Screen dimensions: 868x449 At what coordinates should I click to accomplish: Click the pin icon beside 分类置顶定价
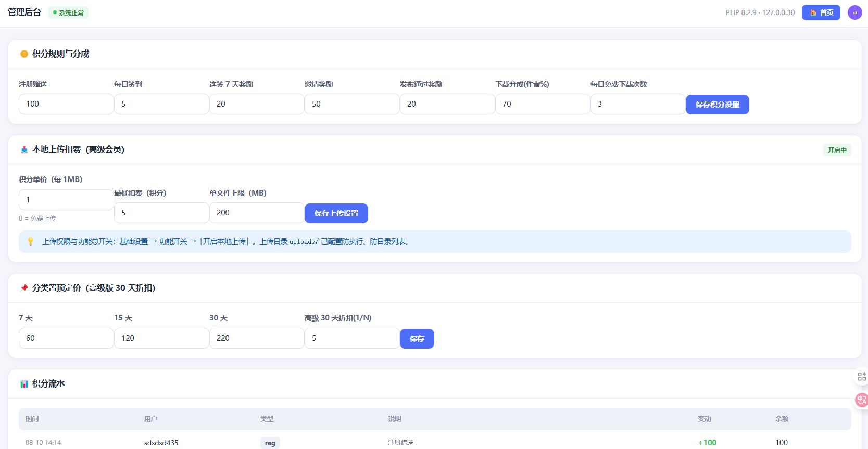pos(24,288)
